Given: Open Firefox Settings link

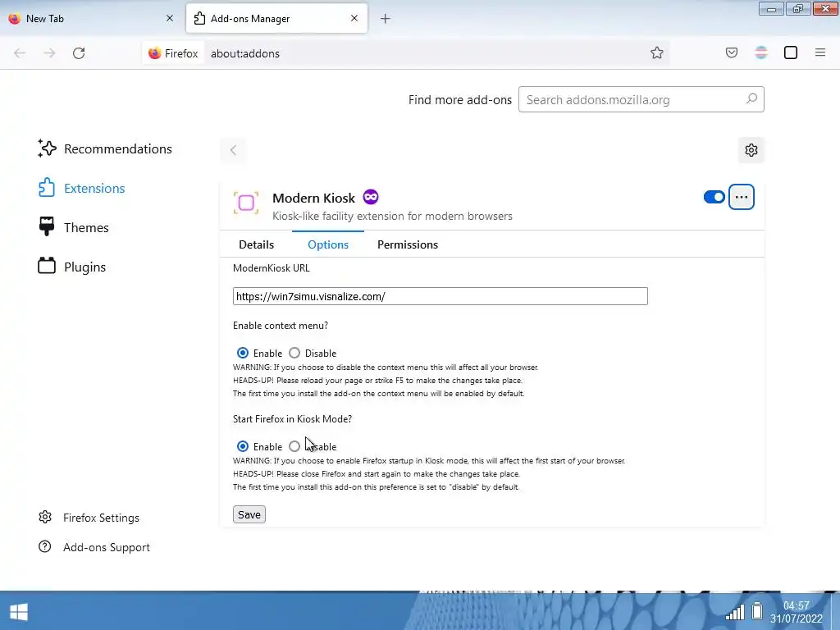Looking at the screenshot, I should pyautogui.click(x=89, y=518).
